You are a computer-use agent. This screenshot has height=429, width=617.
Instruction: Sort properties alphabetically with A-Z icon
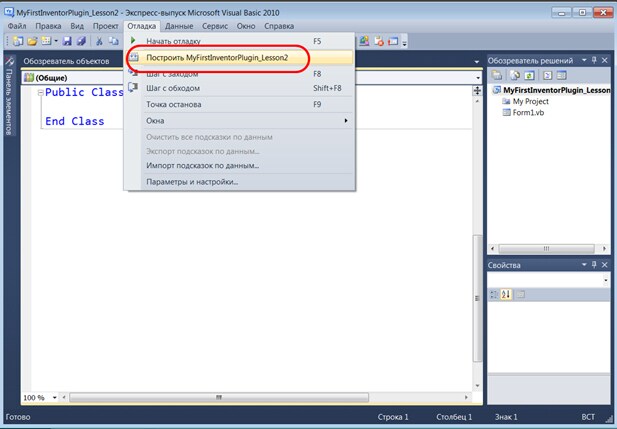[505, 294]
